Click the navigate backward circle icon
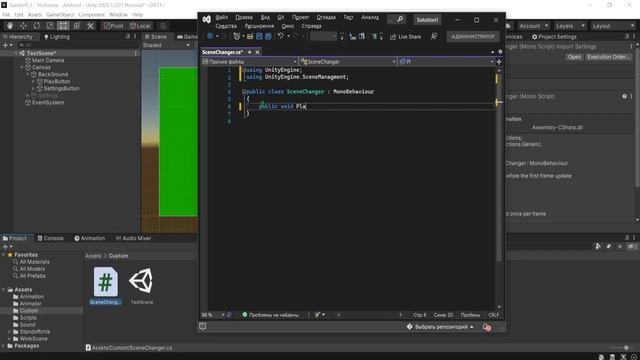Viewport: 640px width, 360px height. point(210,36)
